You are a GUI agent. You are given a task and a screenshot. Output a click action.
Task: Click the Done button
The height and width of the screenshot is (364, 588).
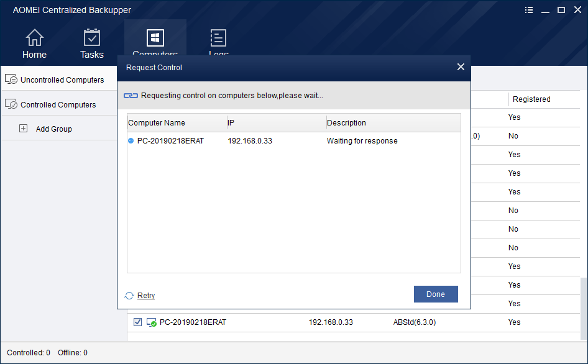(x=436, y=294)
